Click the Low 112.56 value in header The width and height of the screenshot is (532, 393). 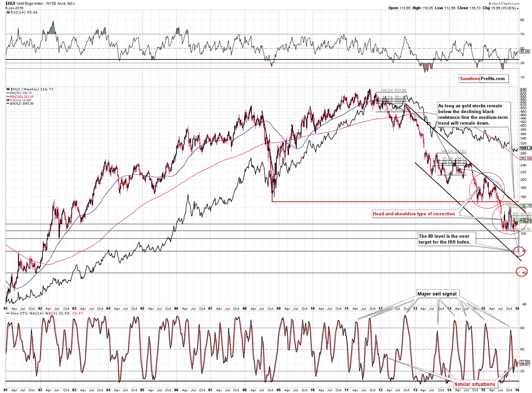445,8
